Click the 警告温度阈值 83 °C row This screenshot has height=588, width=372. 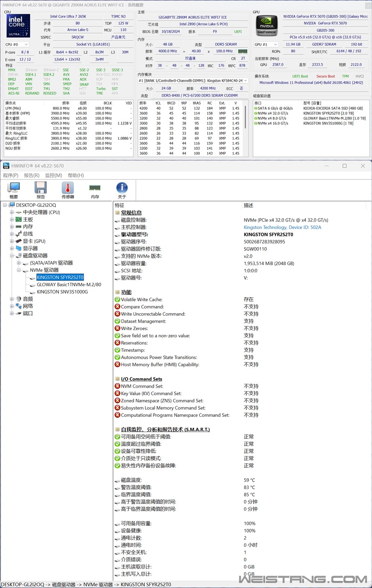point(241,487)
